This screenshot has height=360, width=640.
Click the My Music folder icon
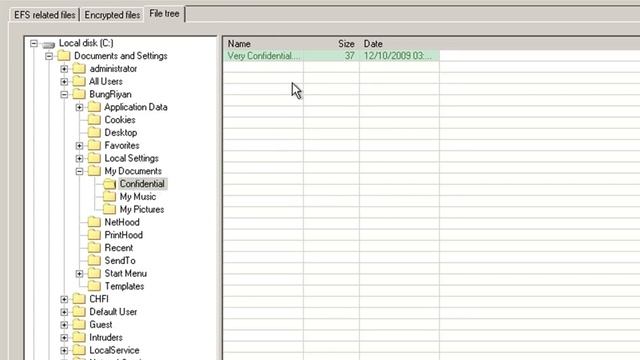click(109, 196)
